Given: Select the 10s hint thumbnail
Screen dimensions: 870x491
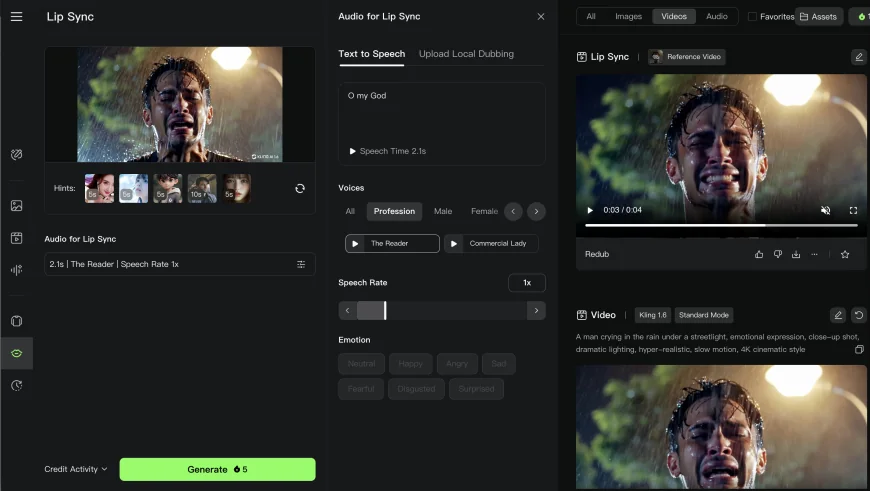Looking at the screenshot, I should pos(202,188).
